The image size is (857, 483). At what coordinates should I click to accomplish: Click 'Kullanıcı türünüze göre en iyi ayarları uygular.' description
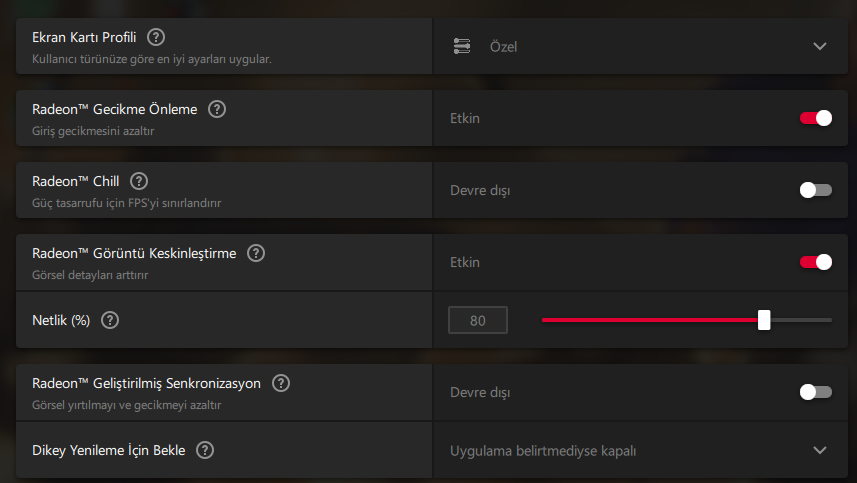click(151, 59)
